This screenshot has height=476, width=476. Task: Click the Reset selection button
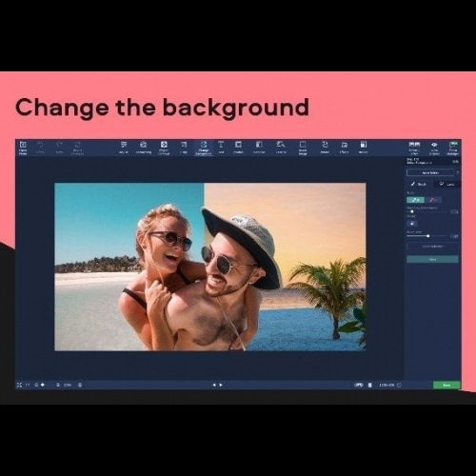point(432,247)
